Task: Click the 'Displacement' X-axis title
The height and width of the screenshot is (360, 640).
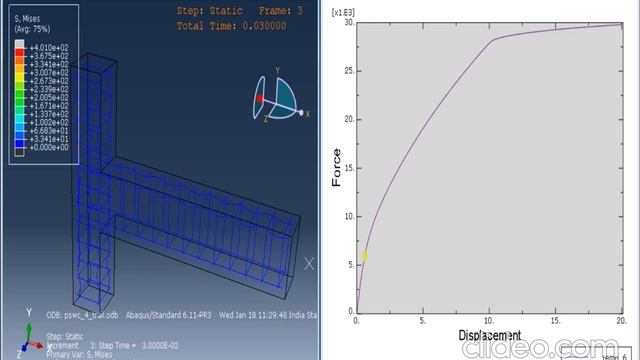Action: click(x=489, y=336)
